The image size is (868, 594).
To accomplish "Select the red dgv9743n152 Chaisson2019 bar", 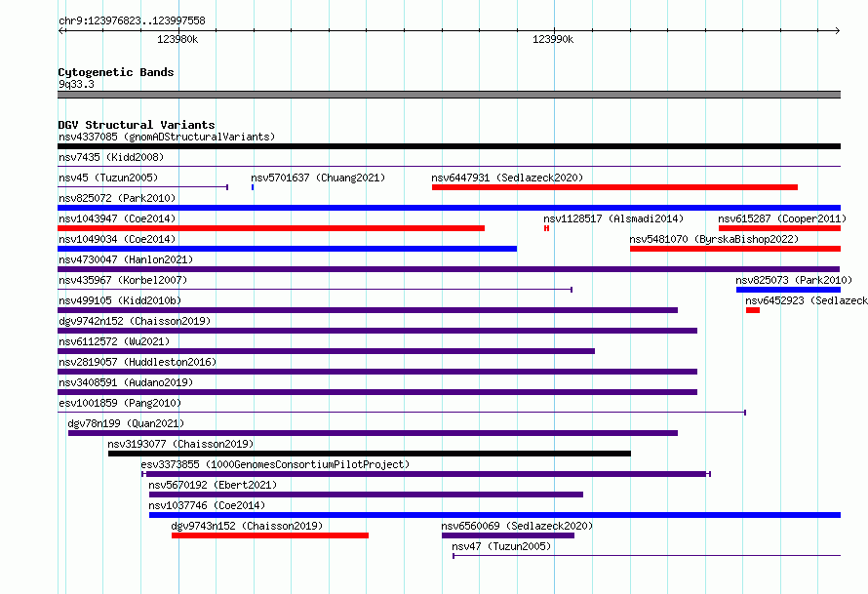I will click(x=270, y=535).
